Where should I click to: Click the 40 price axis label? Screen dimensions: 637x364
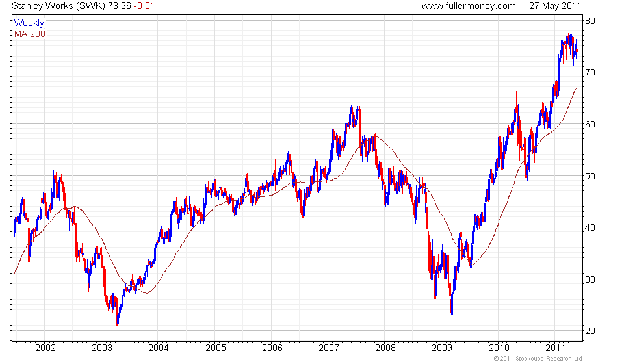pyautogui.click(x=590, y=227)
